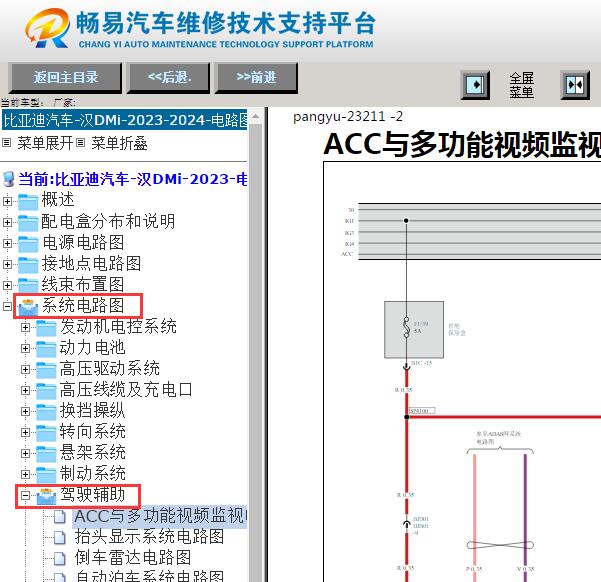Screen dimensions: 601x582
Task: Expand the 概述 folder plus box
Action: [x=7, y=201]
